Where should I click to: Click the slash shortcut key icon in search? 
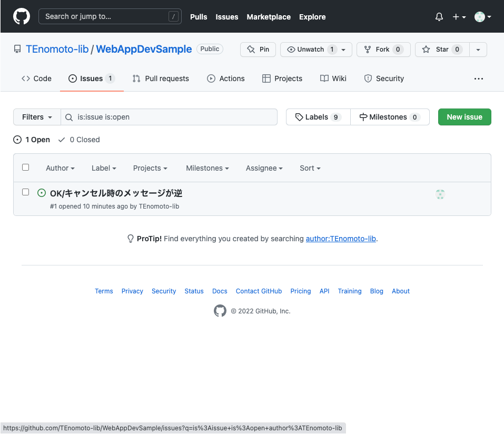(173, 16)
